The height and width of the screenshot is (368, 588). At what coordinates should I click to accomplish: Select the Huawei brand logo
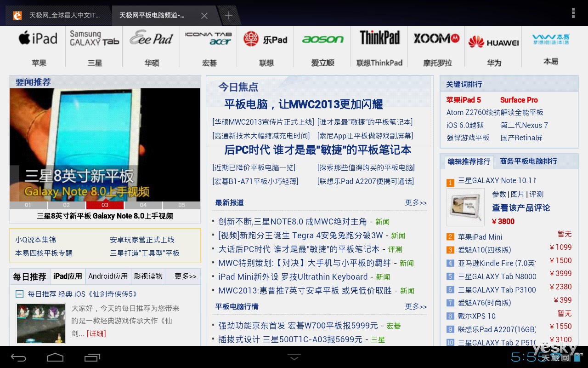(x=493, y=42)
